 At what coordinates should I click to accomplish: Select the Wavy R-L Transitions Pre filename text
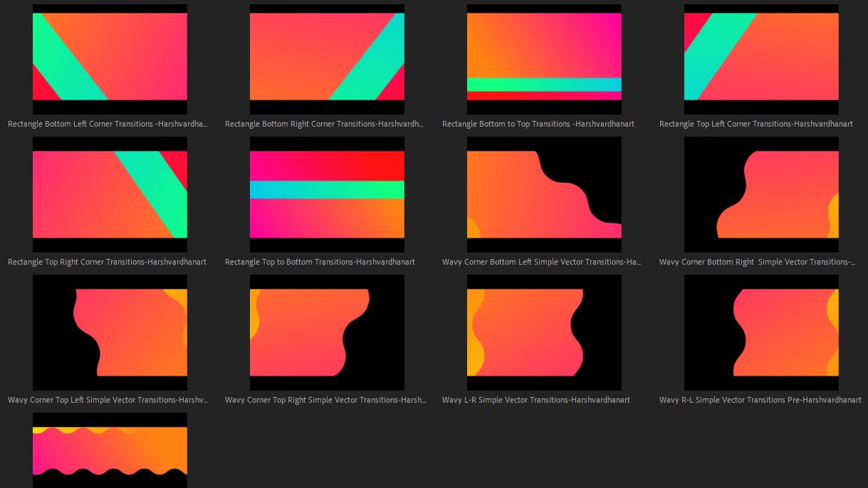point(760,400)
